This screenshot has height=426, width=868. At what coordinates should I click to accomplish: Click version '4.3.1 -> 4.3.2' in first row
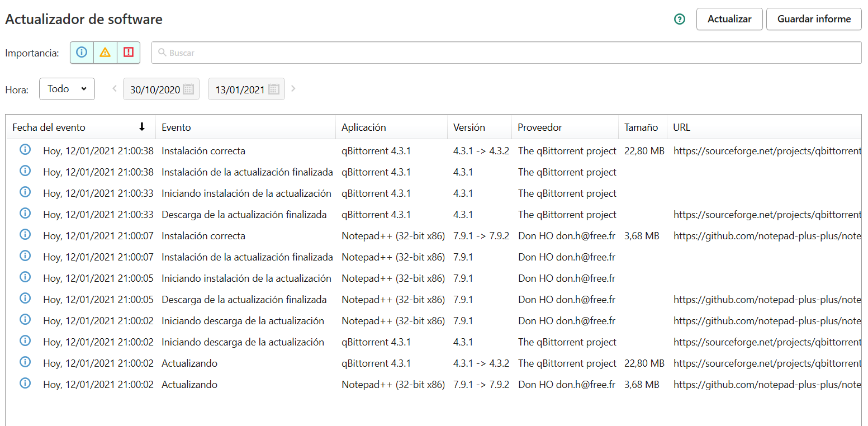[481, 151]
